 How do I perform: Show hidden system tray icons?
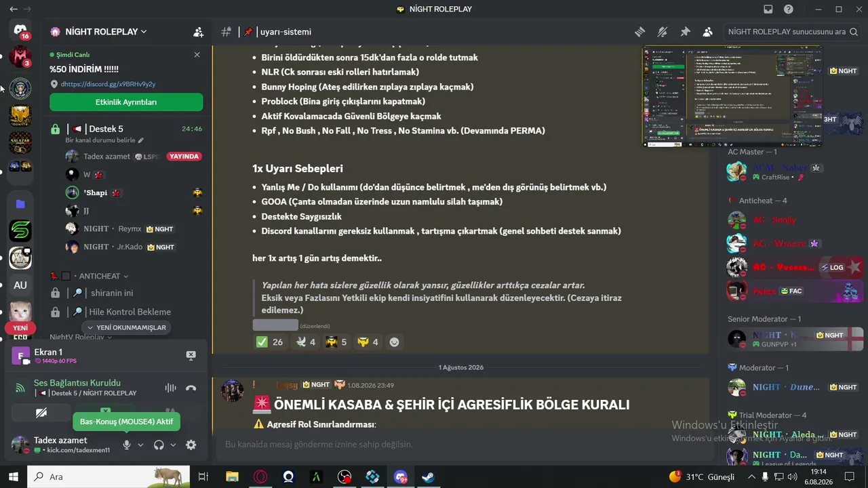tap(751, 476)
